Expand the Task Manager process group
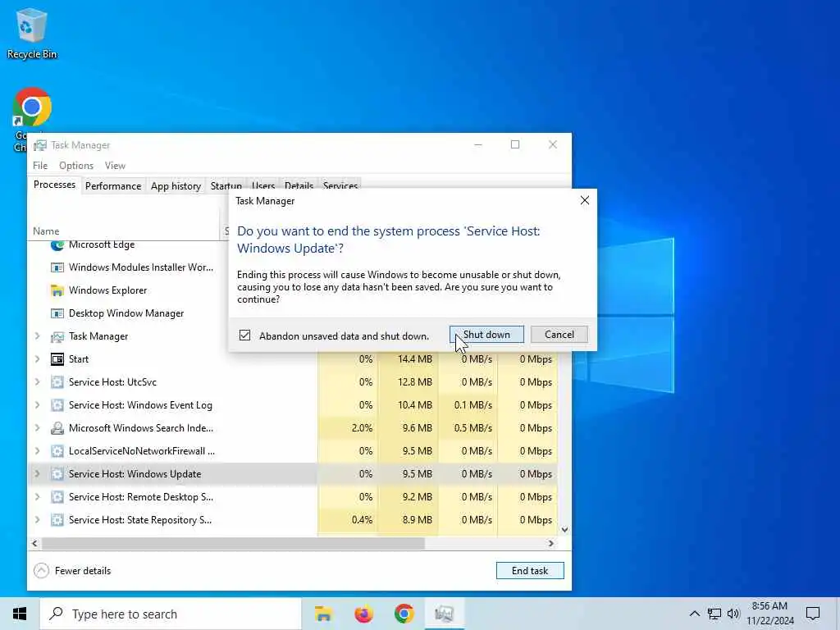 pyautogui.click(x=37, y=336)
